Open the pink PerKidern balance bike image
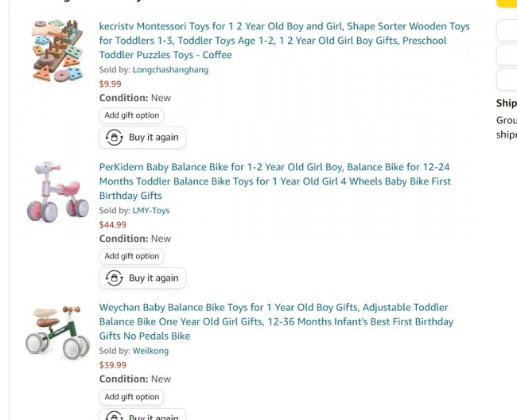The width and height of the screenshot is (517, 420). tap(57, 192)
